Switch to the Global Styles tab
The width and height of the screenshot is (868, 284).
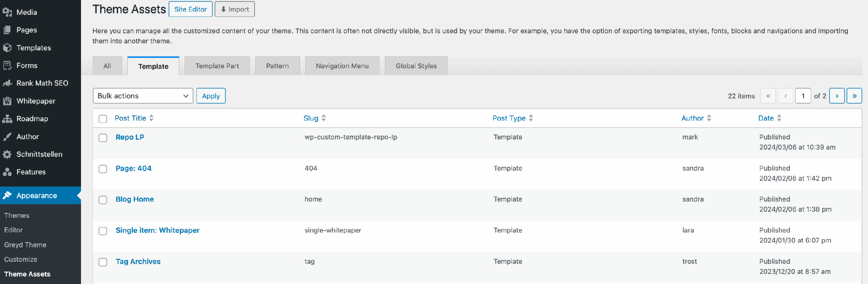[416, 66]
